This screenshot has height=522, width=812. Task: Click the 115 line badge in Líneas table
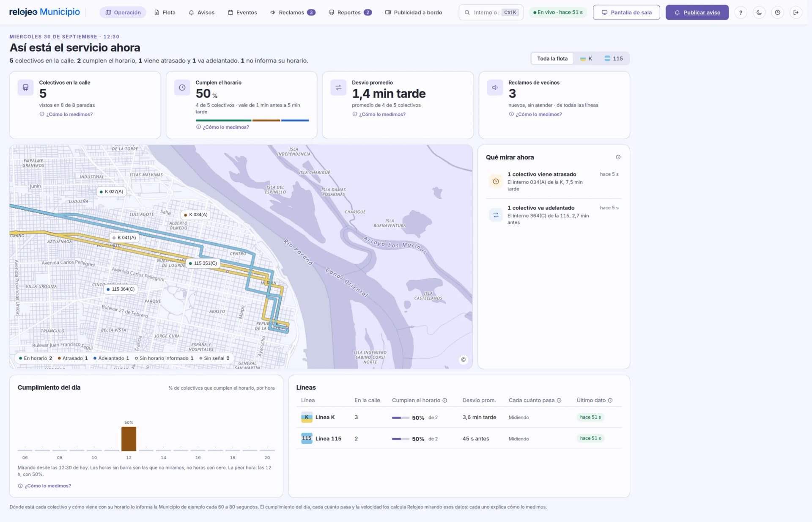click(x=307, y=439)
